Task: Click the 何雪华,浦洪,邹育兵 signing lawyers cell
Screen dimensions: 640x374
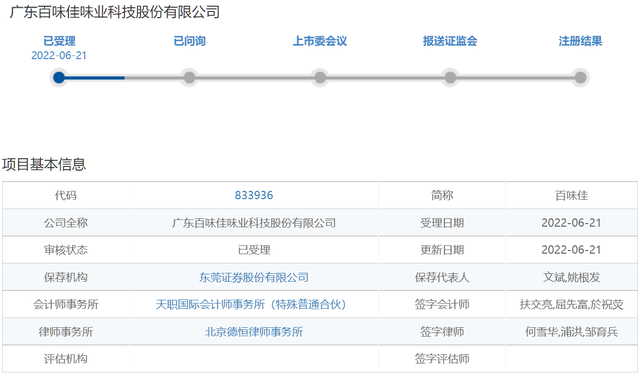Action: [x=571, y=332]
